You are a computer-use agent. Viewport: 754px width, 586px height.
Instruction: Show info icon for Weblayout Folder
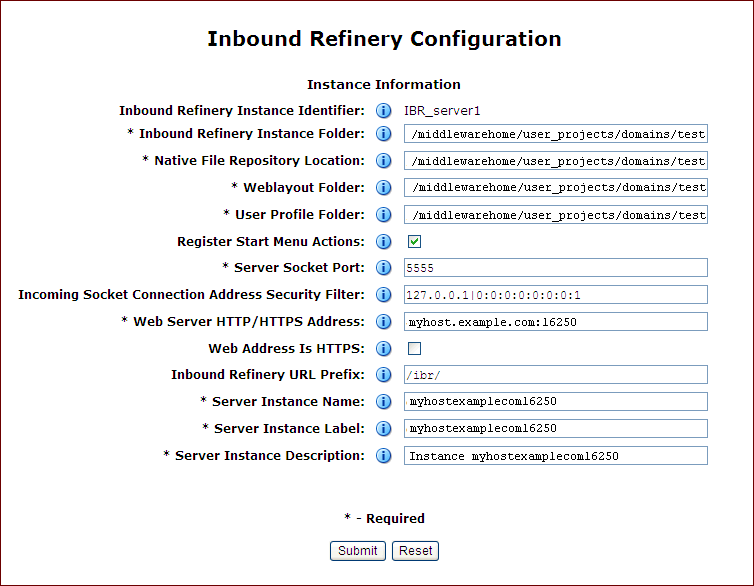pyautogui.click(x=383, y=187)
